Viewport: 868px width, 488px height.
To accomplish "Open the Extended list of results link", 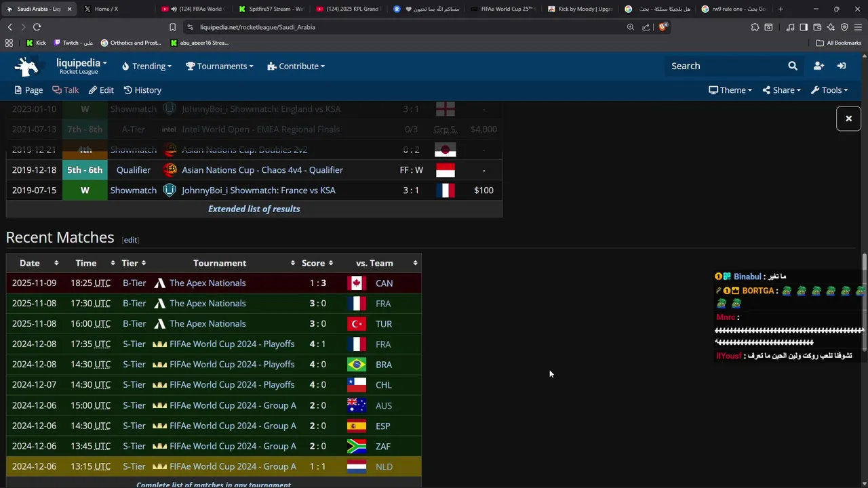I will click(x=254, y=209).
